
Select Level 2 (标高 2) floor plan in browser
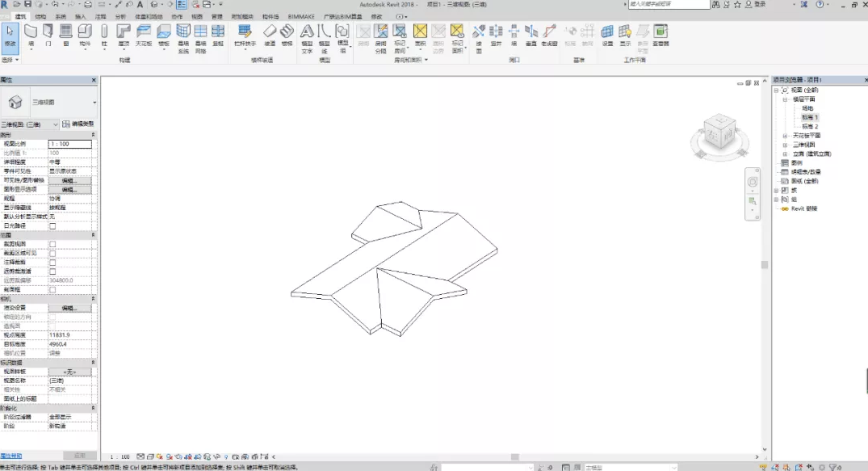(x=810, y=126)
